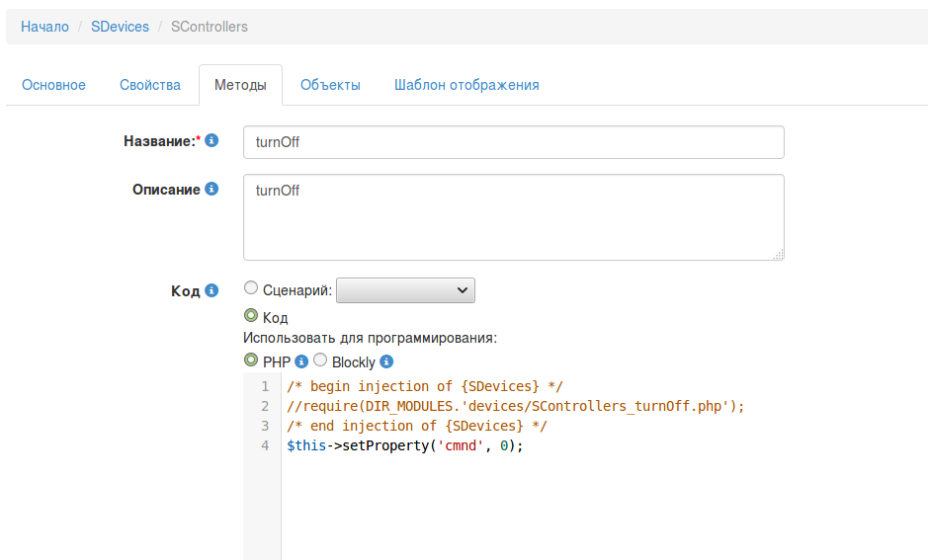Click info icon next to PHP option
This screenshot has height=560, width=928.
(x=302, y=361)
